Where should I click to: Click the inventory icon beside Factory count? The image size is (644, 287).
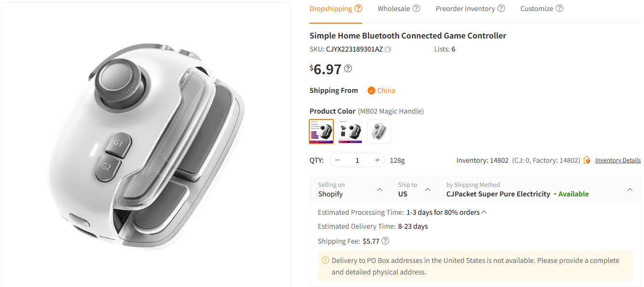click(587, 160)
